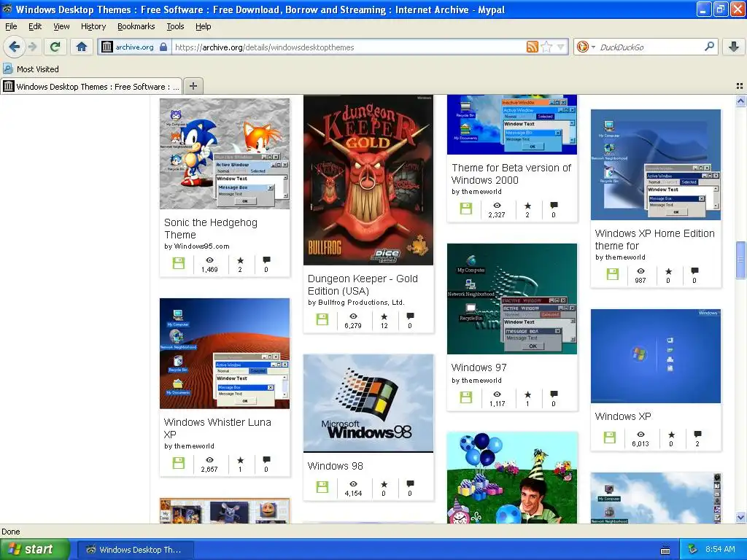
Task: Open the Downloads arrow button
Action: [x=734, y=47]
